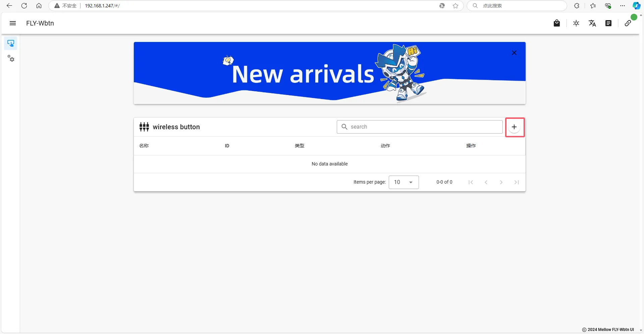Select the wireless button sidebar icon
Screen dimensions: 644x334
[11, 43]
